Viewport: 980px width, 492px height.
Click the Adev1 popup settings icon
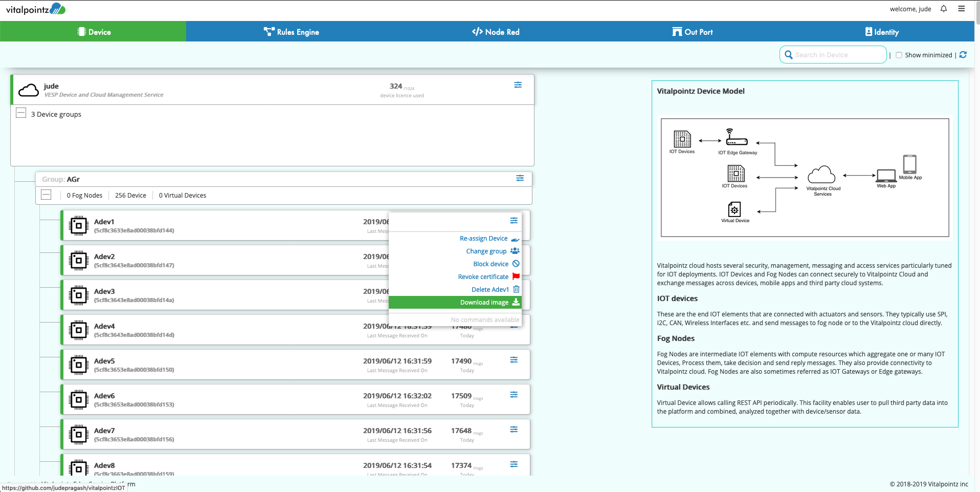(x=514, y=221)
